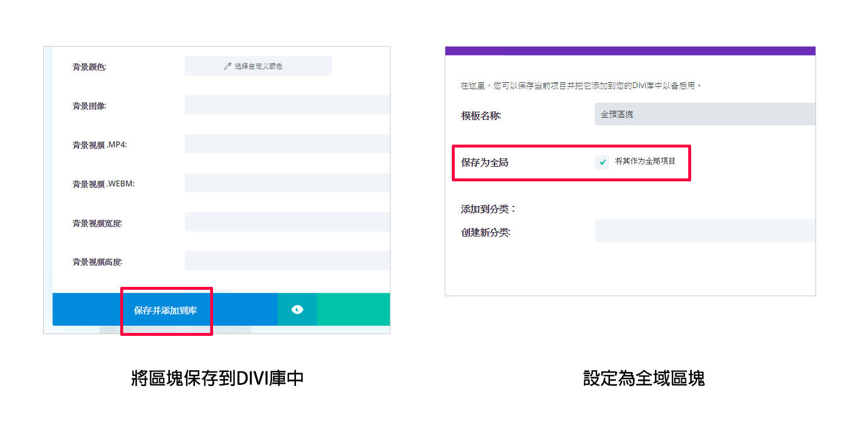The height and width of the screenshot is (421, 868).
Task: Click the 背景视频 .MP4 input field
Action: (287, 144)
